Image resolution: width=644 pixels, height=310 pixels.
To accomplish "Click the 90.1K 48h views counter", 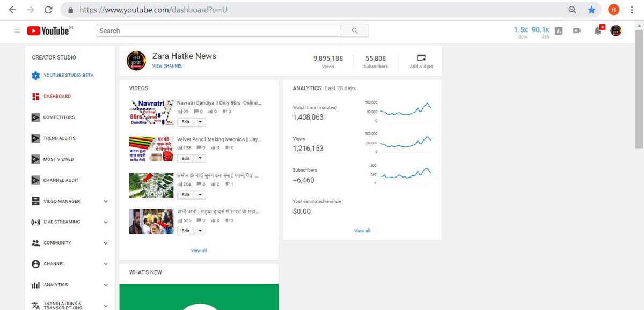I will click(540, 32).
